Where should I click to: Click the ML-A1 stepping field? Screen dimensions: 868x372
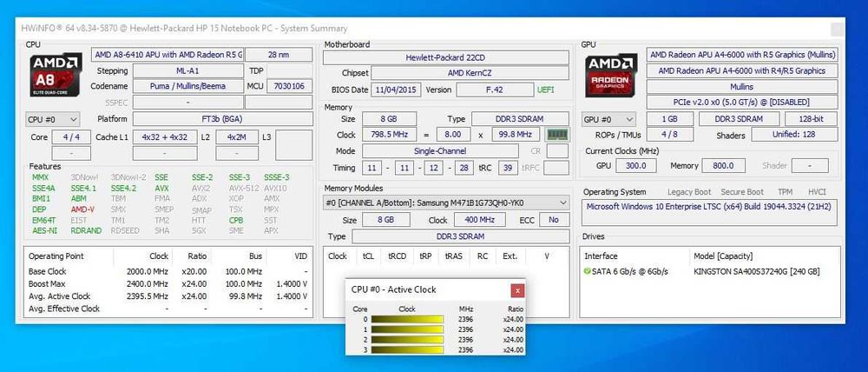188,71
